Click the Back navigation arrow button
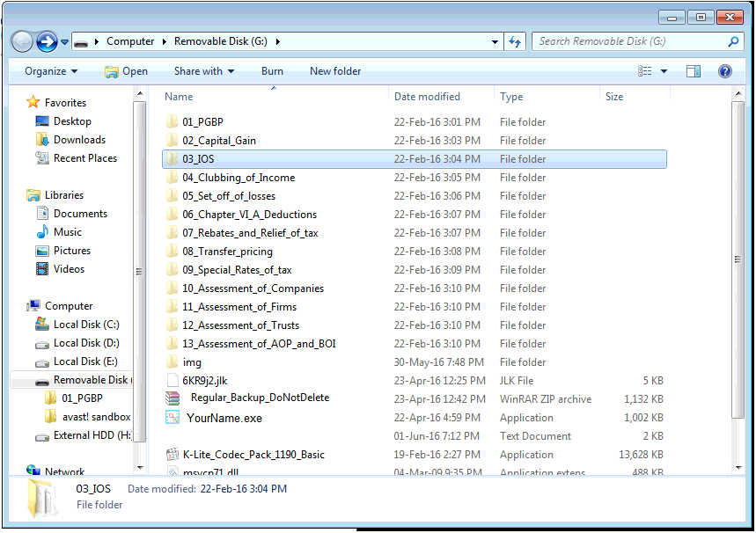Viewport: 756px width, 533px height. click(22, 41)
